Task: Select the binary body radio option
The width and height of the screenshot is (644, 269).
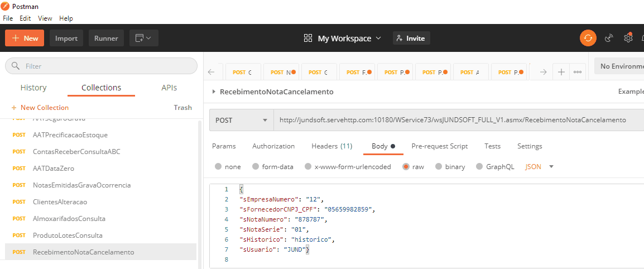Action: [439, 166]
